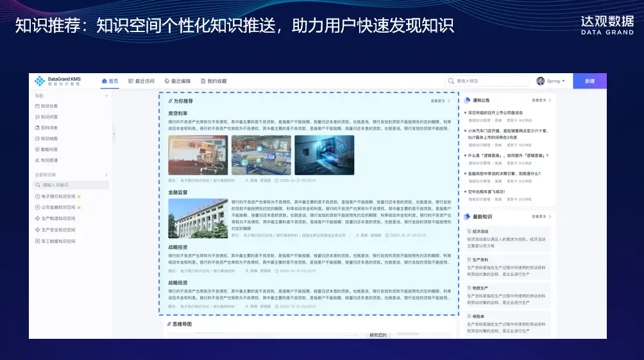Image resolution: width=644 pixels, height=360 pixels.
Task: Open 知识问答 via its sidebar icon
Action: (x=37, y=117)
